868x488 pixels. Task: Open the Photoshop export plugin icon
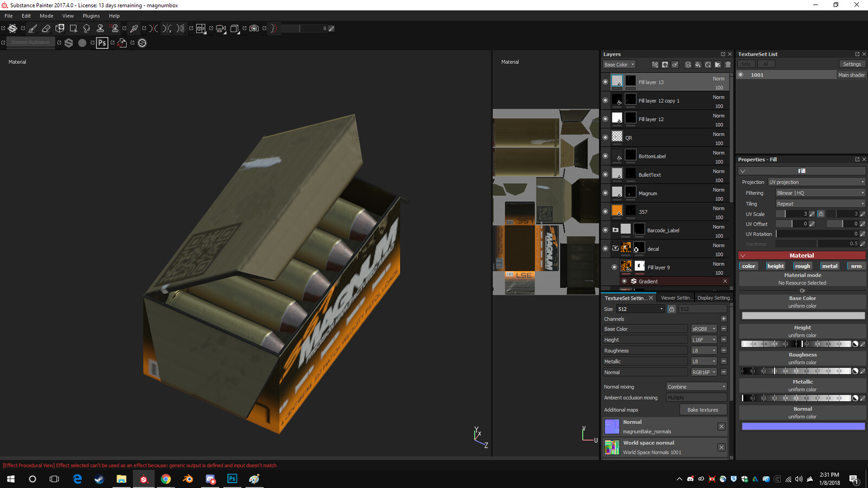(x=102, y=43)
